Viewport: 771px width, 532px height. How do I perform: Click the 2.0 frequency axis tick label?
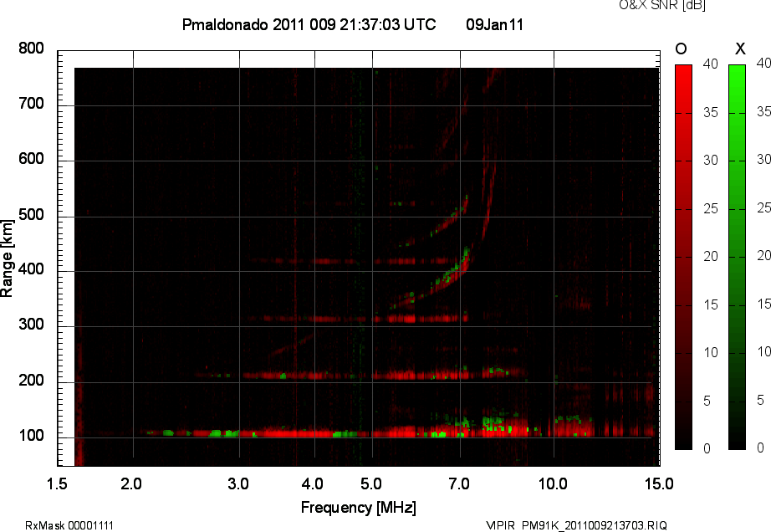tap(131, 483)
